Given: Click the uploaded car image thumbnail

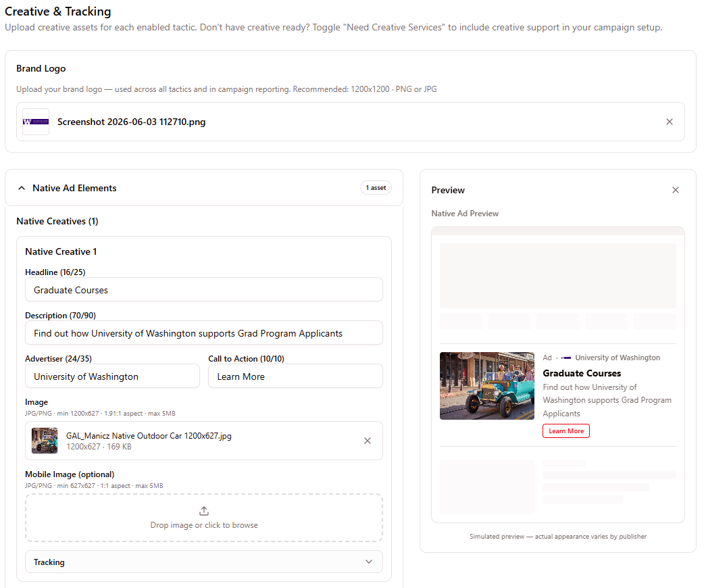Looking at the screenshot, I should click(45, 441).
